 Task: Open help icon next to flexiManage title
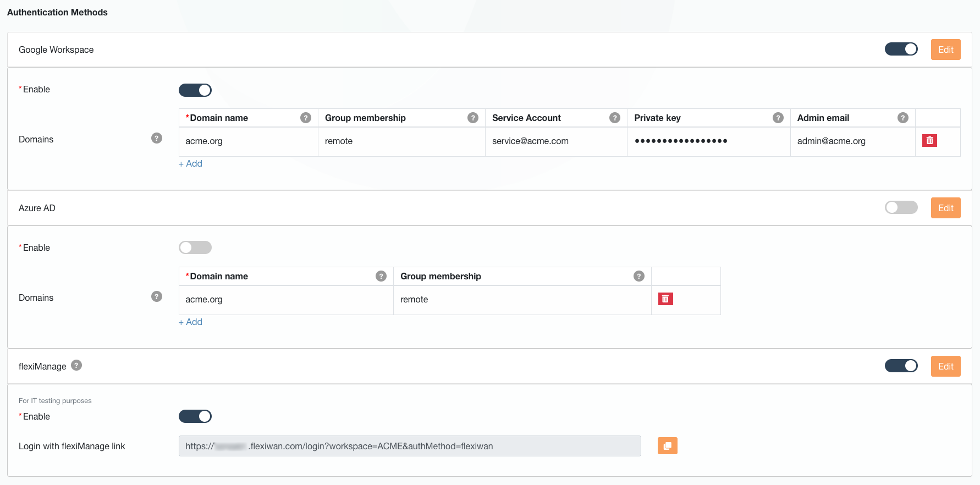click(x=77, y=366)
